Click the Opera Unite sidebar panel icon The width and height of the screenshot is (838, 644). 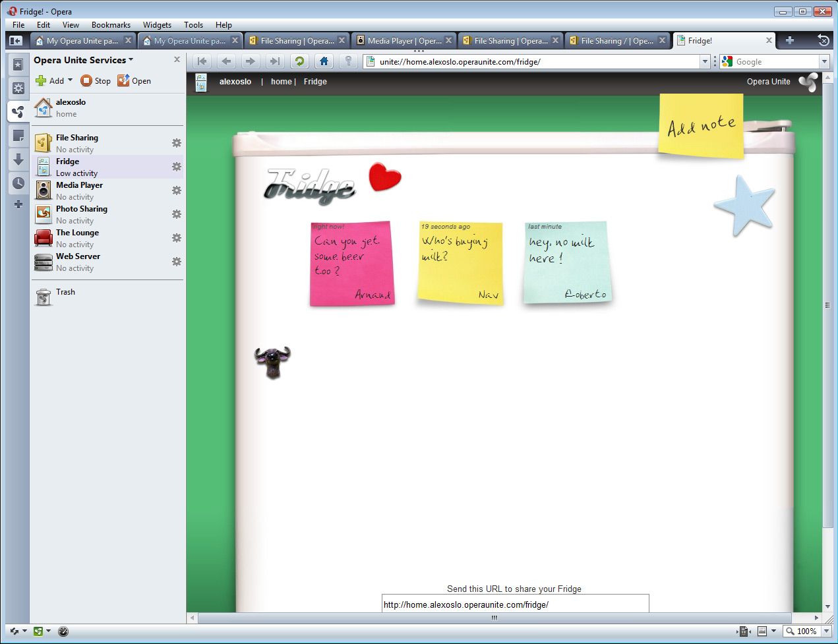[x=18, y=112]
